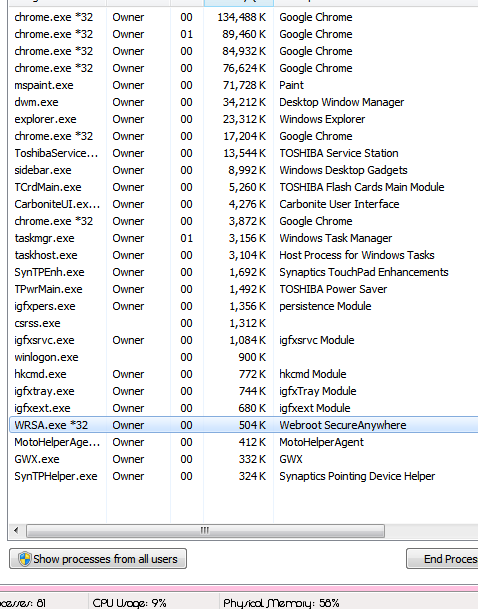Click CPU Usage: 9% in status bar

[x=129, y=603]
